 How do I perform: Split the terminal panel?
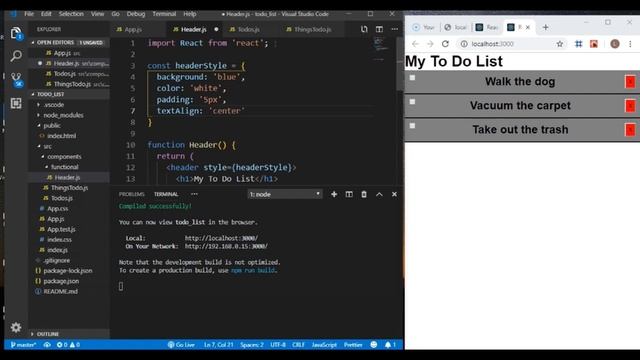pyautogui.click(x=349, y=194)
